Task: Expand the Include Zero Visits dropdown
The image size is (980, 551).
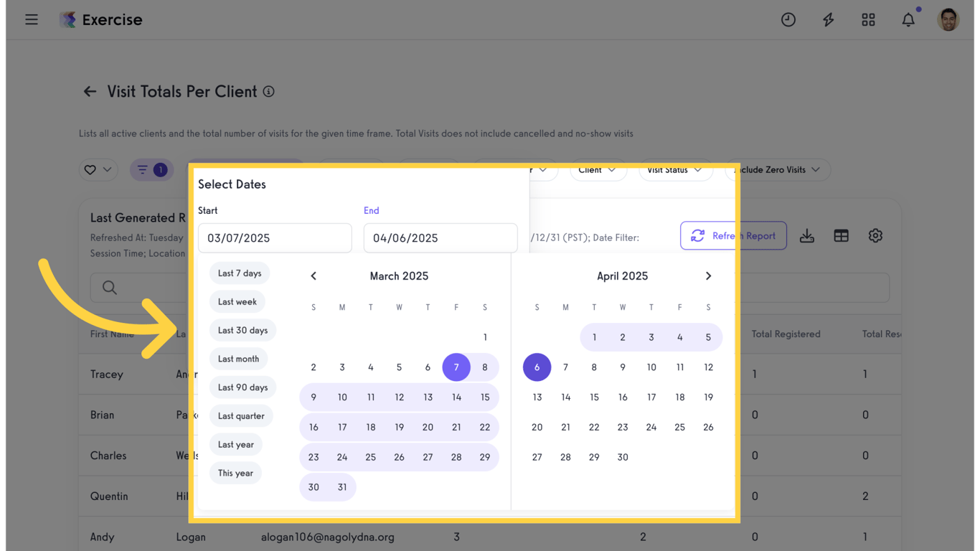Action: click(777, 170)
